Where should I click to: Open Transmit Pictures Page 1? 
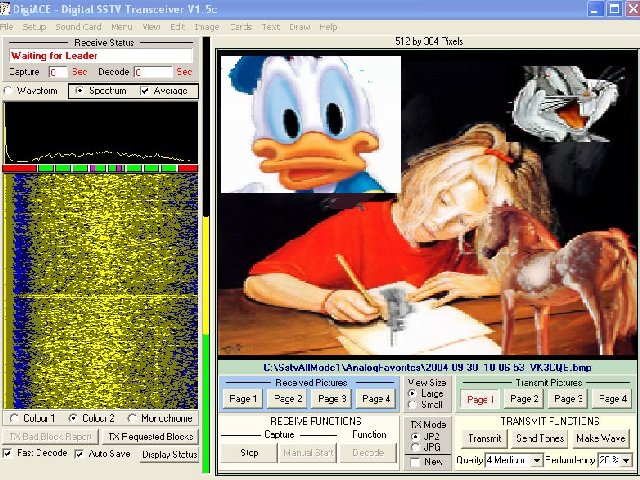(480, 399)
